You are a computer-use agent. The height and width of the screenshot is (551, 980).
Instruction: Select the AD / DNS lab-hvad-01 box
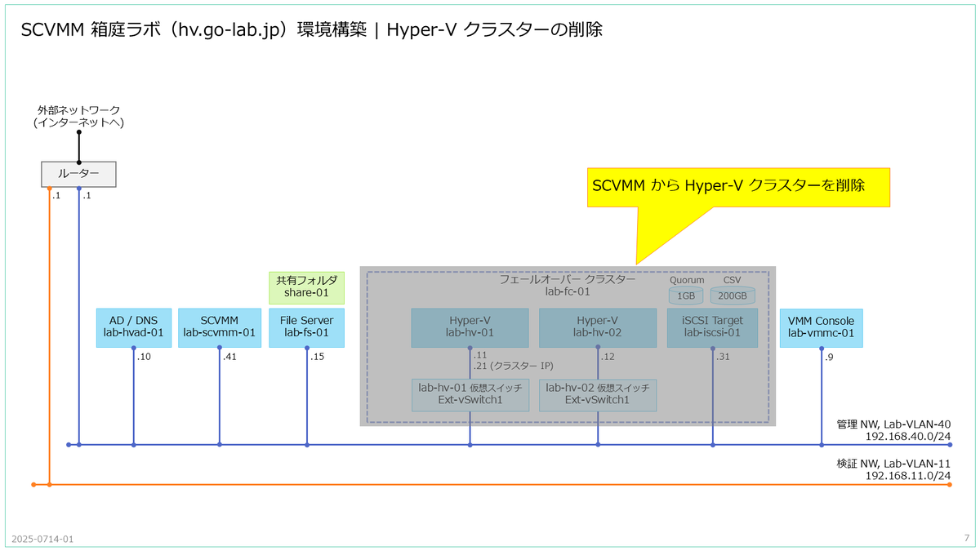pyautogui.click(x=133, y=327)
